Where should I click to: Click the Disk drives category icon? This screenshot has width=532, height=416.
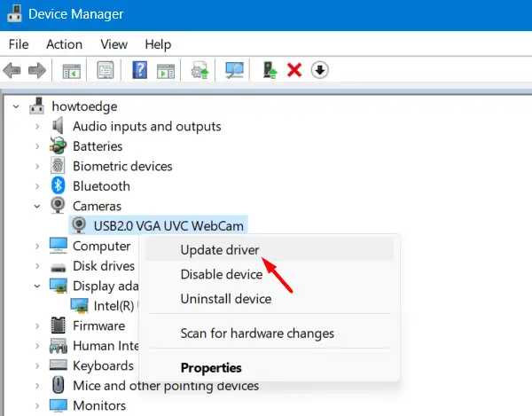click(58, 267)
